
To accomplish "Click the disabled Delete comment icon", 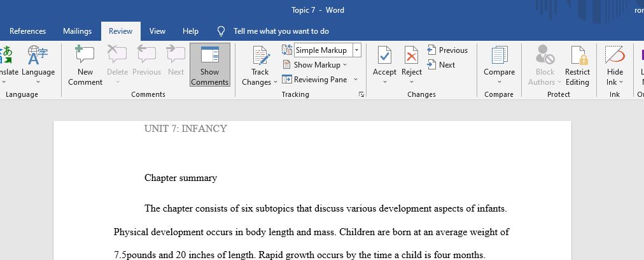I will point(117,54).
